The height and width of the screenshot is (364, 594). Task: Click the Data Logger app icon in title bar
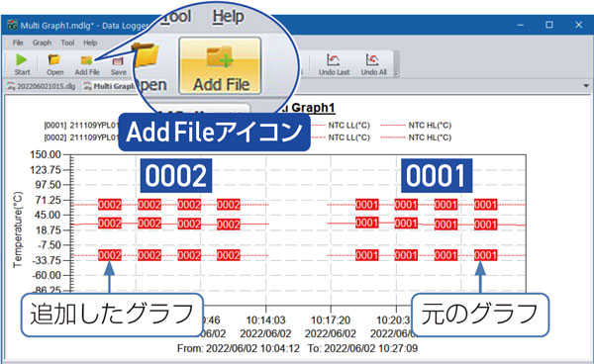(x=12, y=25)
